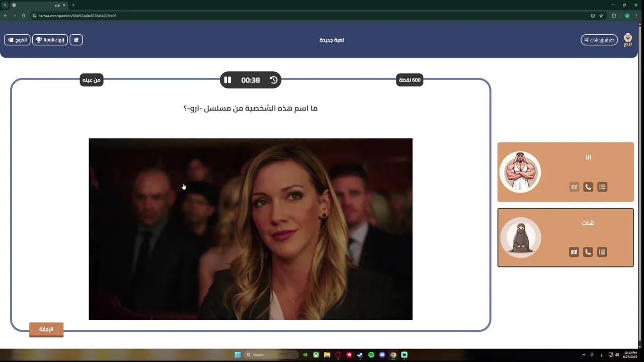The width and height of the screenshot is (644, 362).
Task: Show hidden system tray icons chevron
Action: (x=584, y=354)
